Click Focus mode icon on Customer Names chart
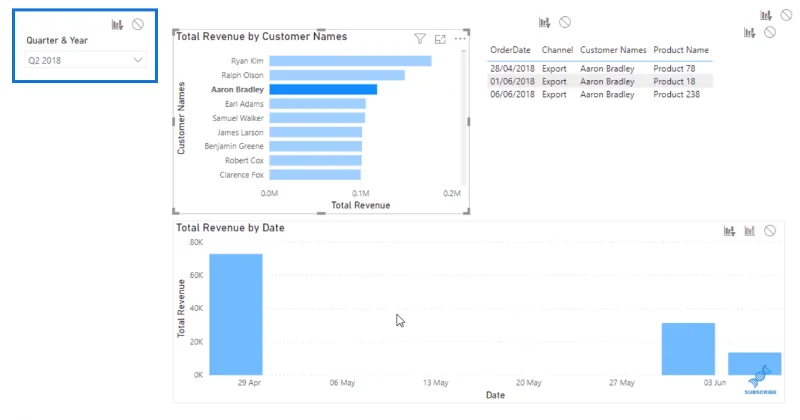800x420 pixels. pos(440,39)
